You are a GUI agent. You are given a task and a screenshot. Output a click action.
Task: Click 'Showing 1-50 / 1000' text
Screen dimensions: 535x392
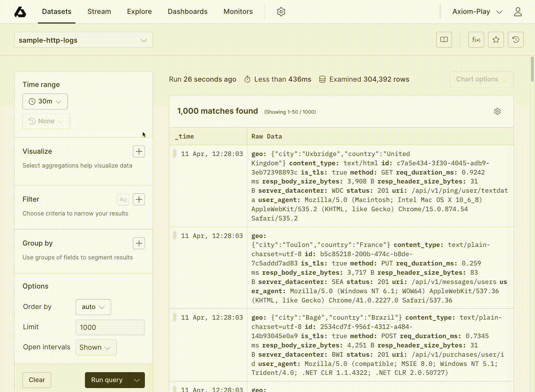coord(290,112)
